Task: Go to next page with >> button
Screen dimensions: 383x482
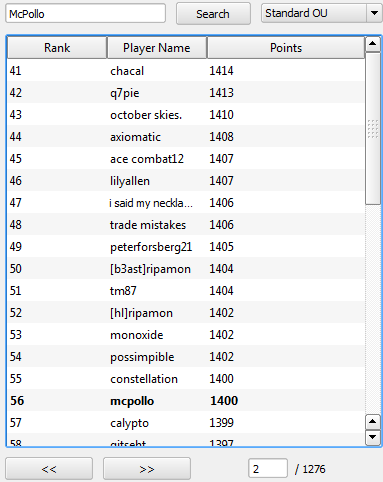Action: 147,469
